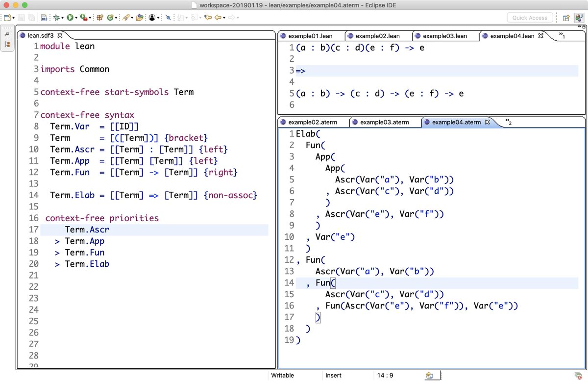Close the example04.lean tab

541,36
